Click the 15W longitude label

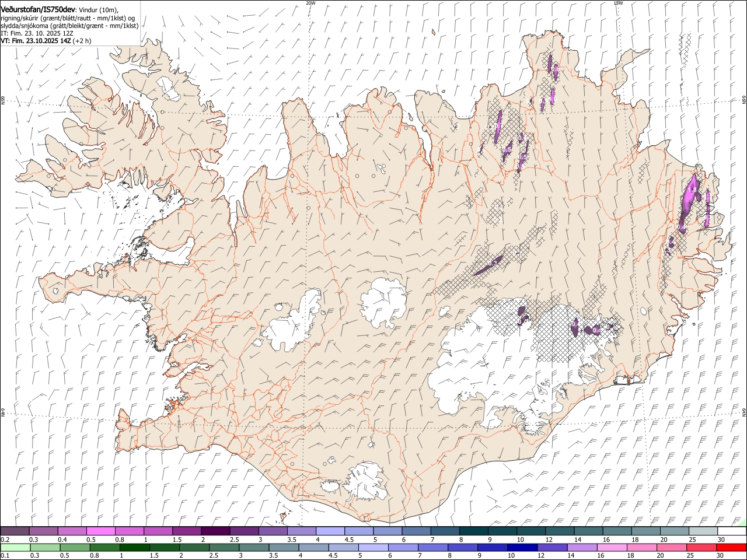[618, 3]
